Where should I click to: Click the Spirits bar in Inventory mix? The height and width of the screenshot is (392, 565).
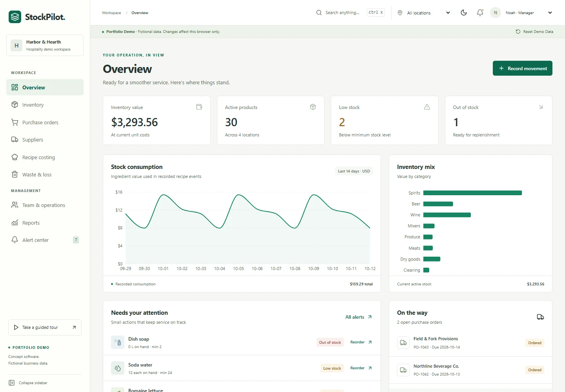[472, 193]
